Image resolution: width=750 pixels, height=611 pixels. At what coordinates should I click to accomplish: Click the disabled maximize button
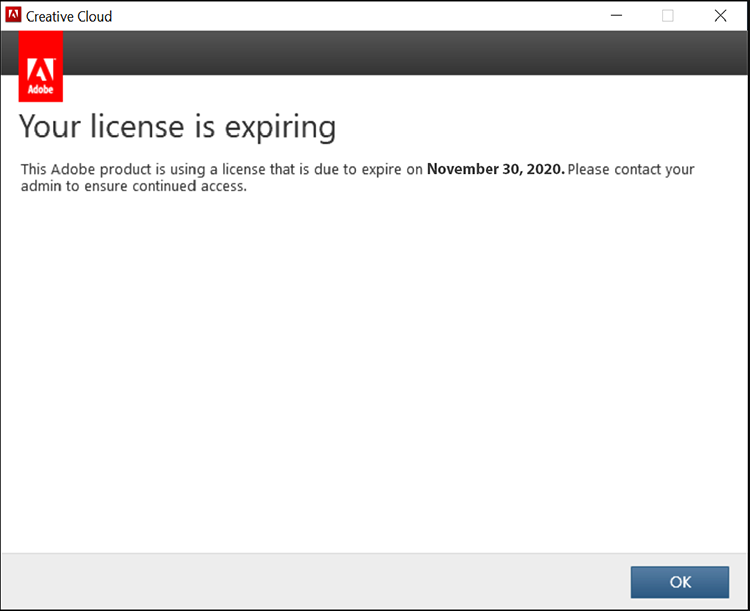point(668,16)
